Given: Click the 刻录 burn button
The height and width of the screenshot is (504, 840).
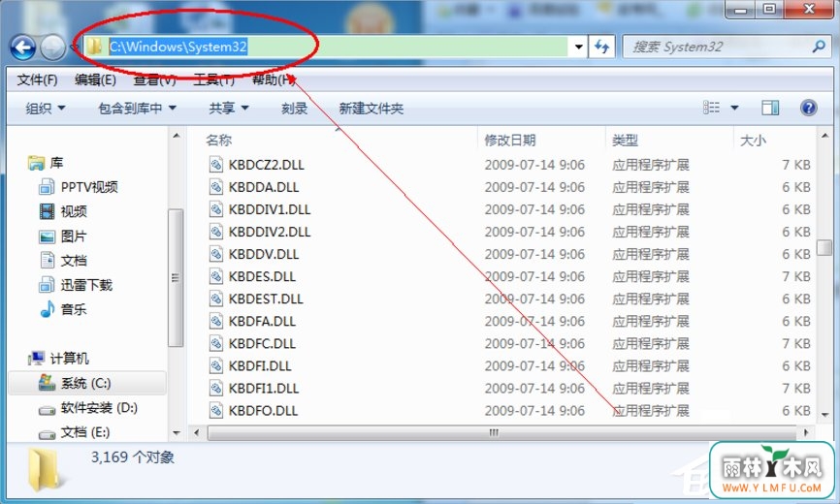Looking at the screenshot, I should click(294, 109).
